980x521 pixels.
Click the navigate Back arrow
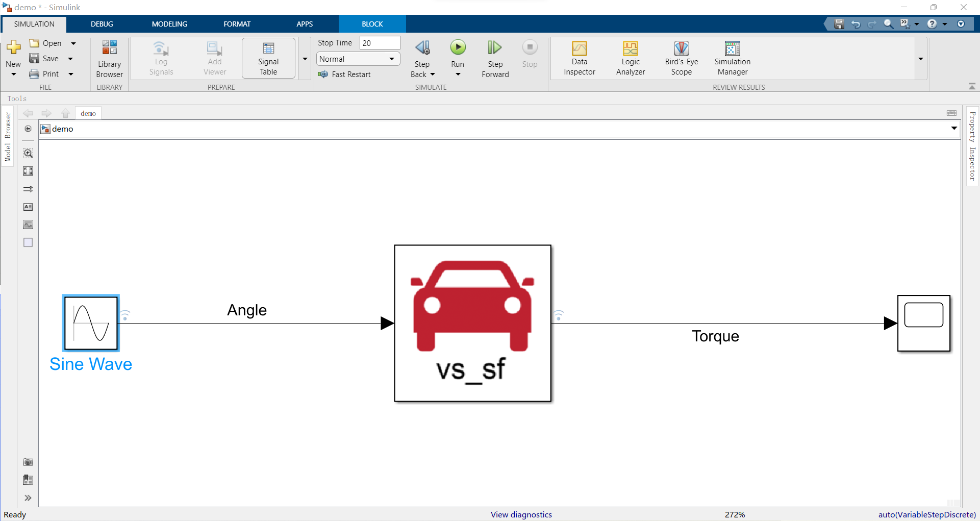(28, 113)
